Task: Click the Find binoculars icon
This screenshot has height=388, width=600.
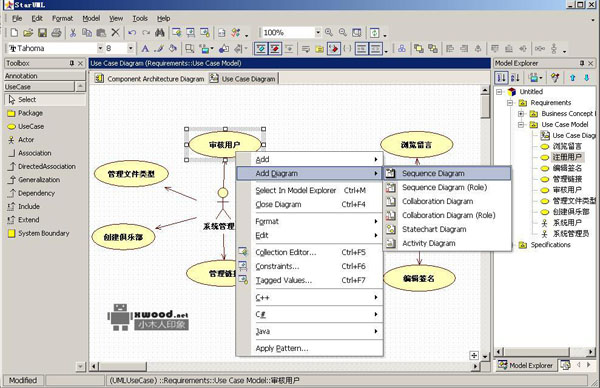Action: tap(160, 33)
